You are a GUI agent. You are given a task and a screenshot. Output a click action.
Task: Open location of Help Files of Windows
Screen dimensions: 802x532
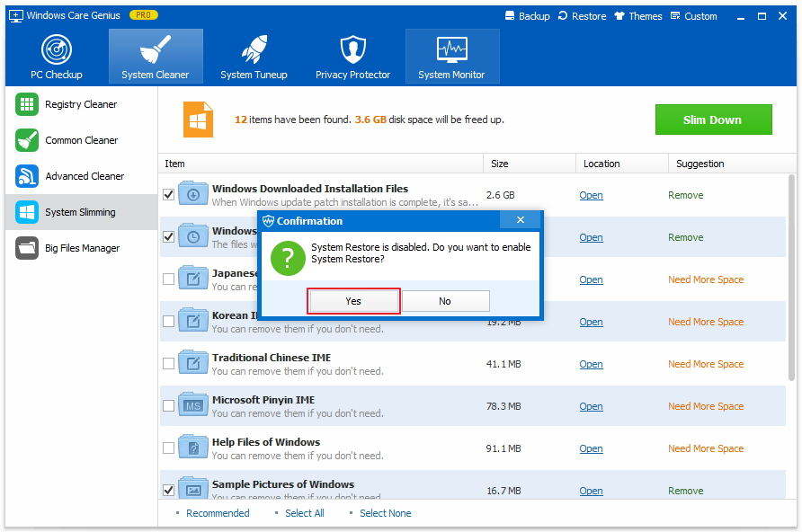click(x=591, y=448)
